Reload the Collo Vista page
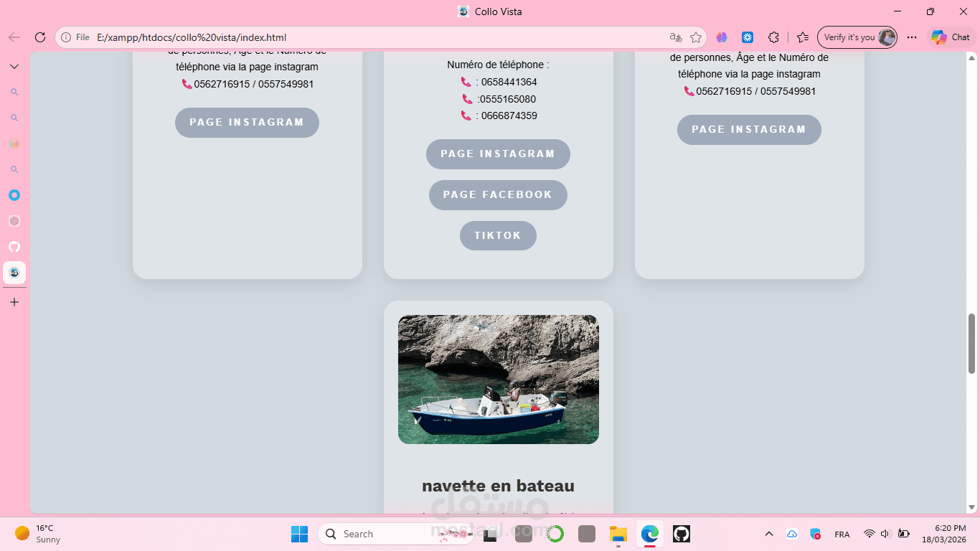 tap(40, 37)
